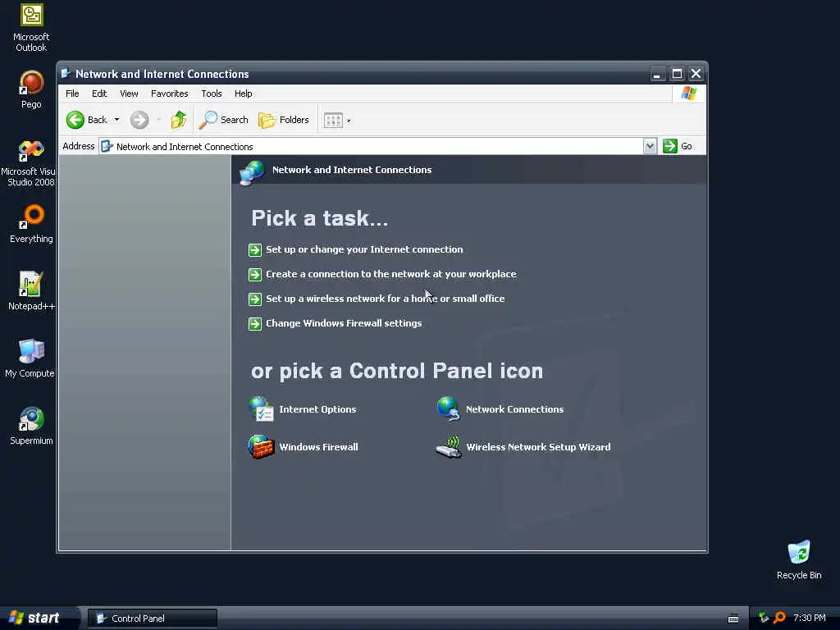Viewport: 840px width, 630px height.
Task: Click the window's title bar system icon
Action: (x=66, y=74)
